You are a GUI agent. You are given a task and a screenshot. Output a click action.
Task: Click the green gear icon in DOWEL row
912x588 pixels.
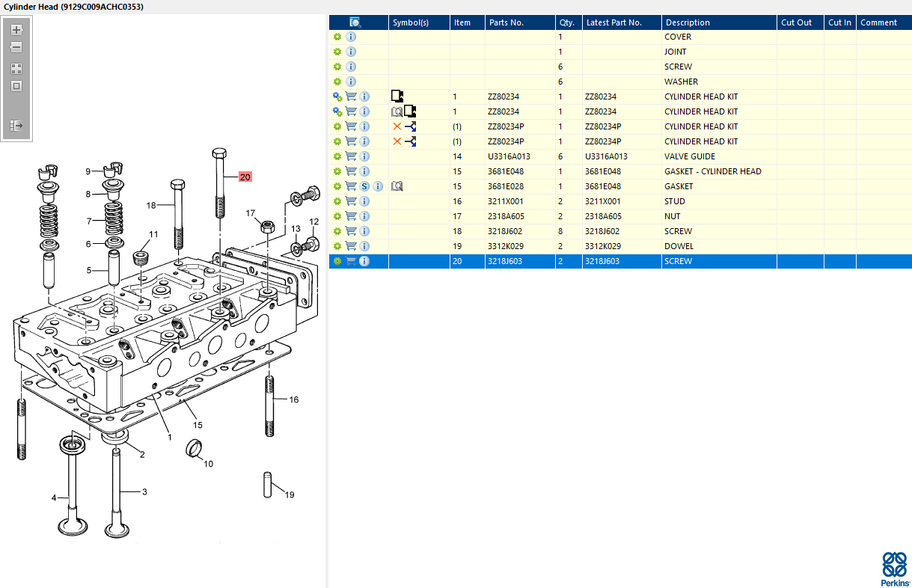[337, 246]
